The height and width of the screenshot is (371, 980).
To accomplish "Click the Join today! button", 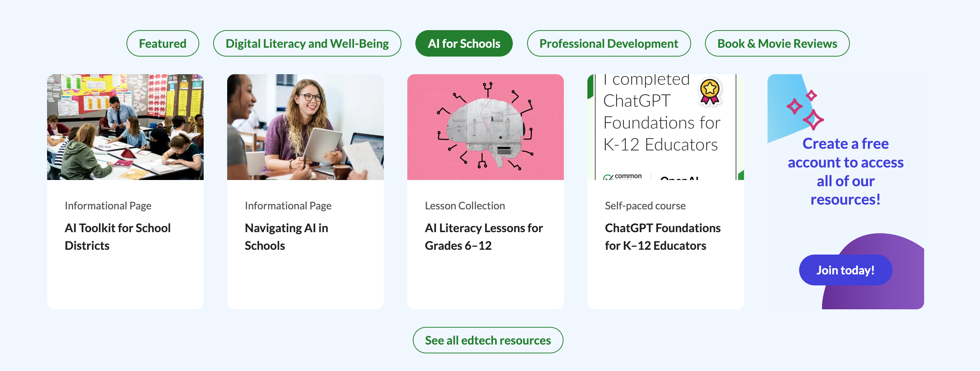I will (x=845, y=270).
